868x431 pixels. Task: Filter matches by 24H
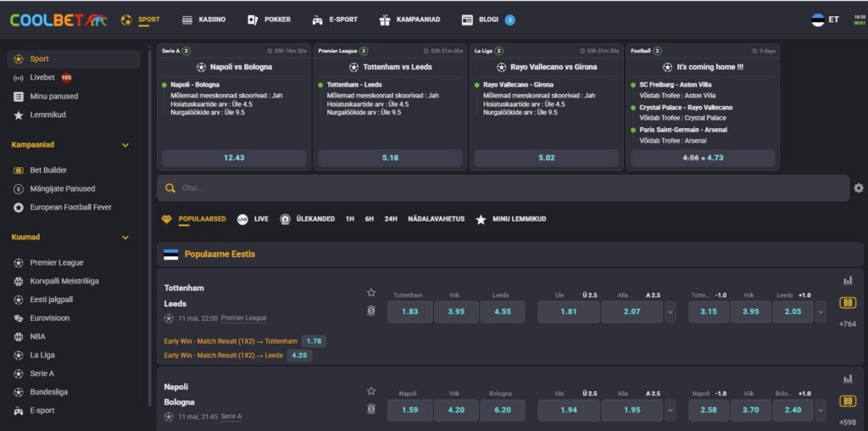point(391,219)
